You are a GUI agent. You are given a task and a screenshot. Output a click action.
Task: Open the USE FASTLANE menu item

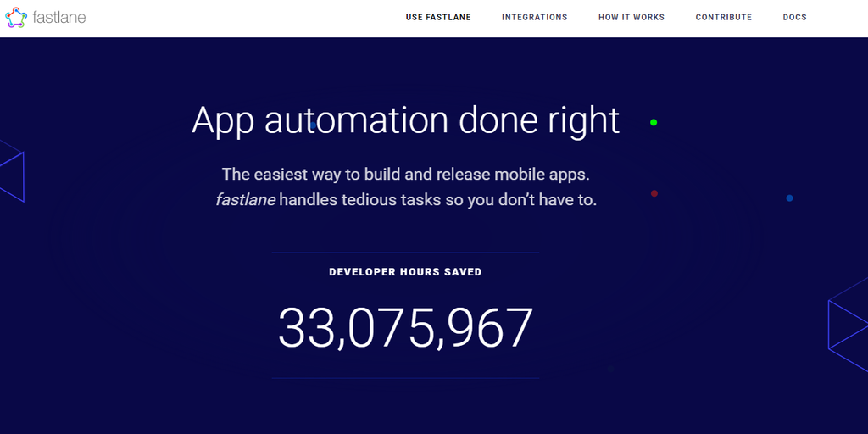(x=438, y=17)
